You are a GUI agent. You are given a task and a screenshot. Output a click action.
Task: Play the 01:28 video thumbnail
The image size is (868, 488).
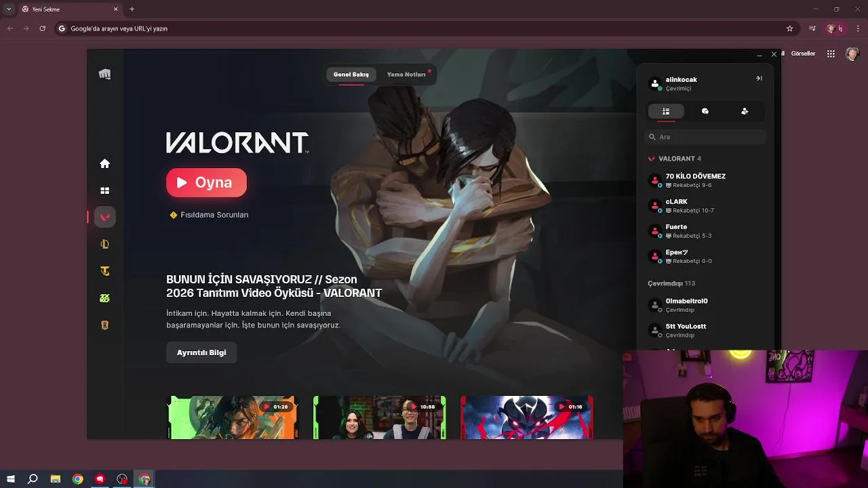click(233, 418)
